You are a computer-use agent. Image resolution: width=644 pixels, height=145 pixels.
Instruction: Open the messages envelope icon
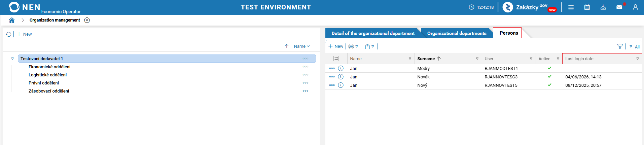tap(619, 7)
